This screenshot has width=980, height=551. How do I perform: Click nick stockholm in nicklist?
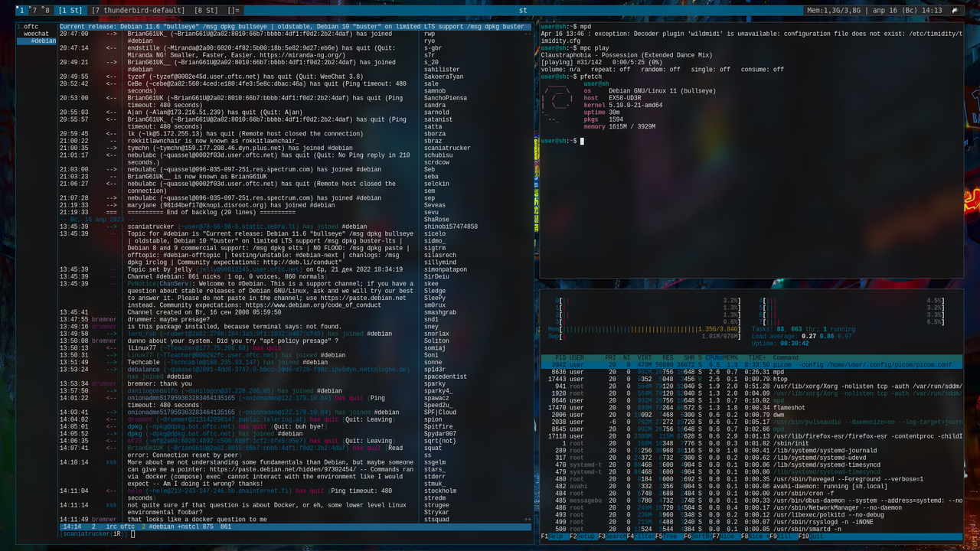point(440,491)
